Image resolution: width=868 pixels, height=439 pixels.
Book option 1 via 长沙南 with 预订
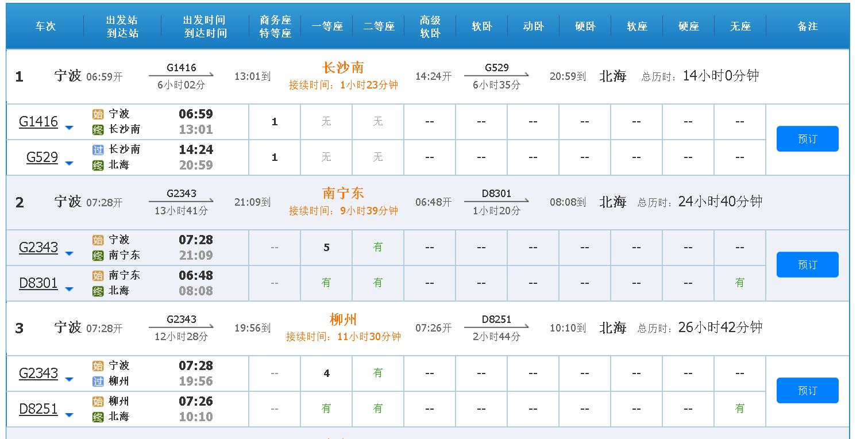click(x=807, y=139)
